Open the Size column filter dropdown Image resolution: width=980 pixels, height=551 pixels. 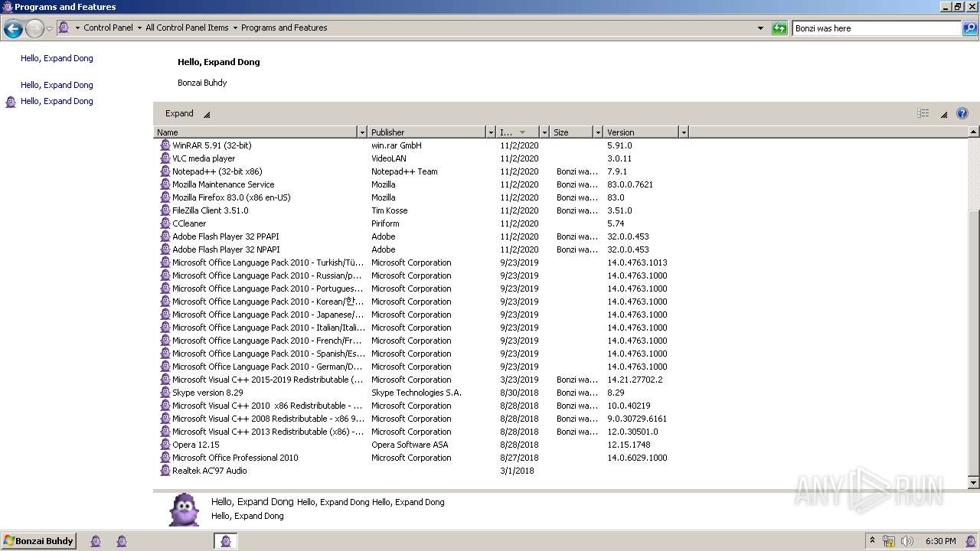598,132
